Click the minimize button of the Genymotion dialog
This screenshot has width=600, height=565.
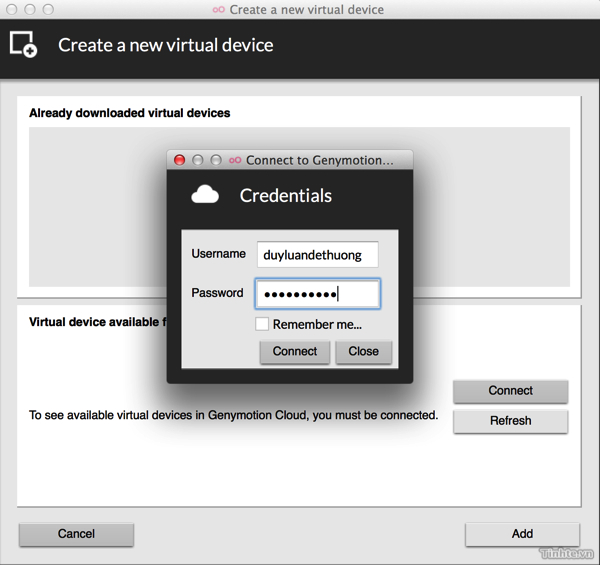[x=197, y=160]
